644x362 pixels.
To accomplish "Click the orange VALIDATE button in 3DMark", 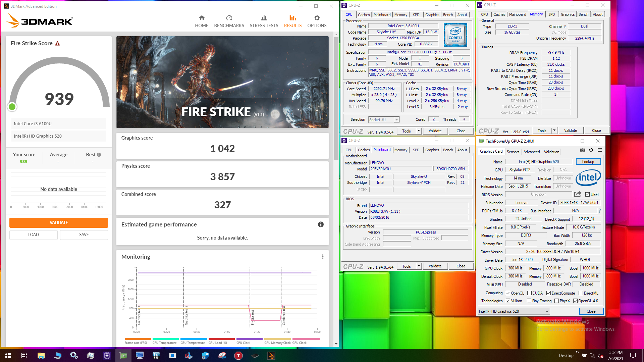I will coord(59,222).
